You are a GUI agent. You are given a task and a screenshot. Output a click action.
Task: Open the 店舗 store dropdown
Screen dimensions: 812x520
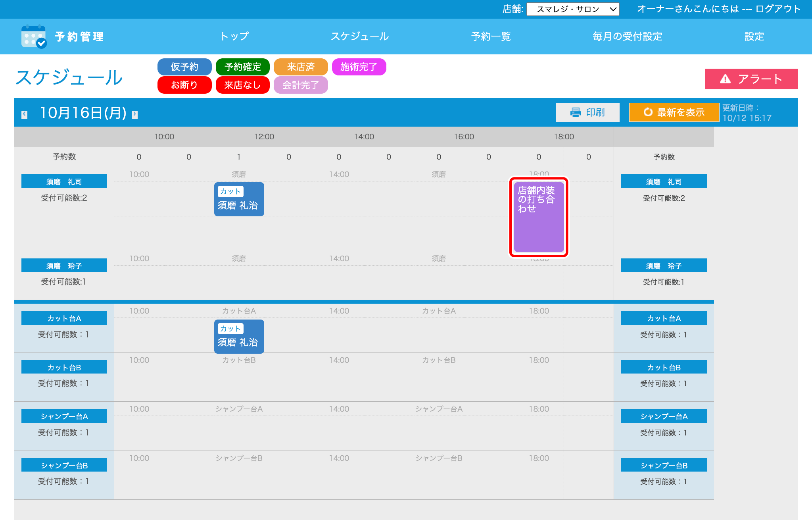click(x=572, y=9)
